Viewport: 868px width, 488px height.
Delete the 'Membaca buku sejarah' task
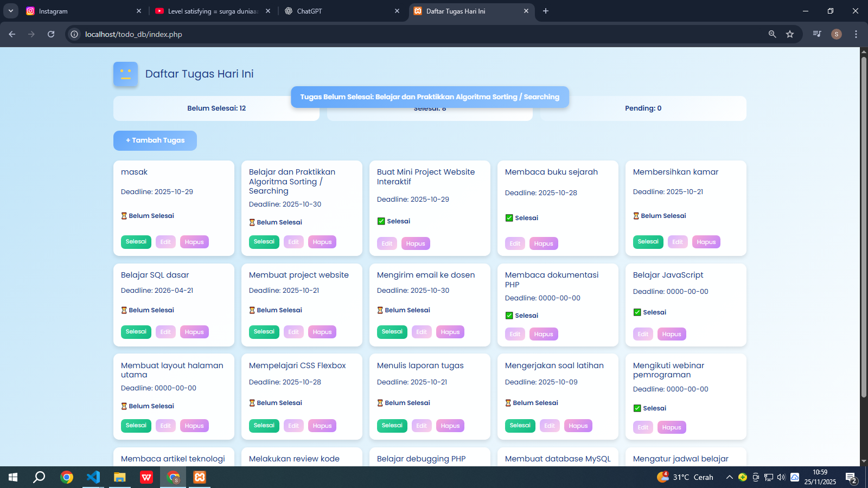pos(543,243)
